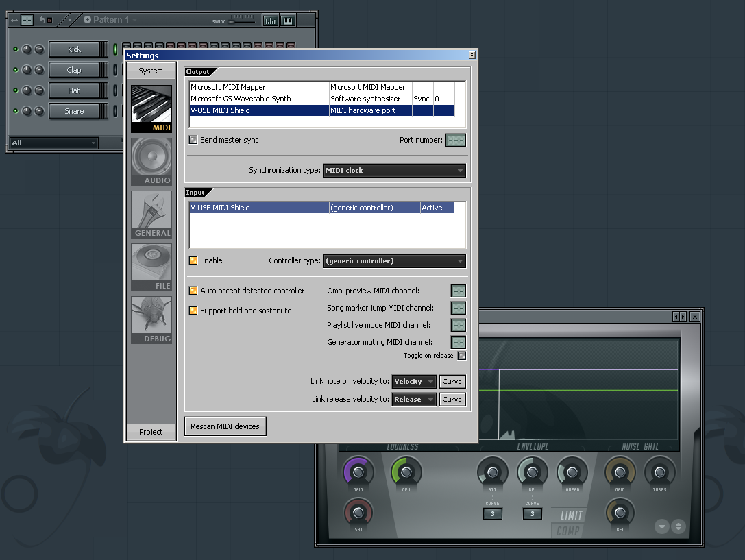Click the DEBUG bug icon

pos(151,319)
